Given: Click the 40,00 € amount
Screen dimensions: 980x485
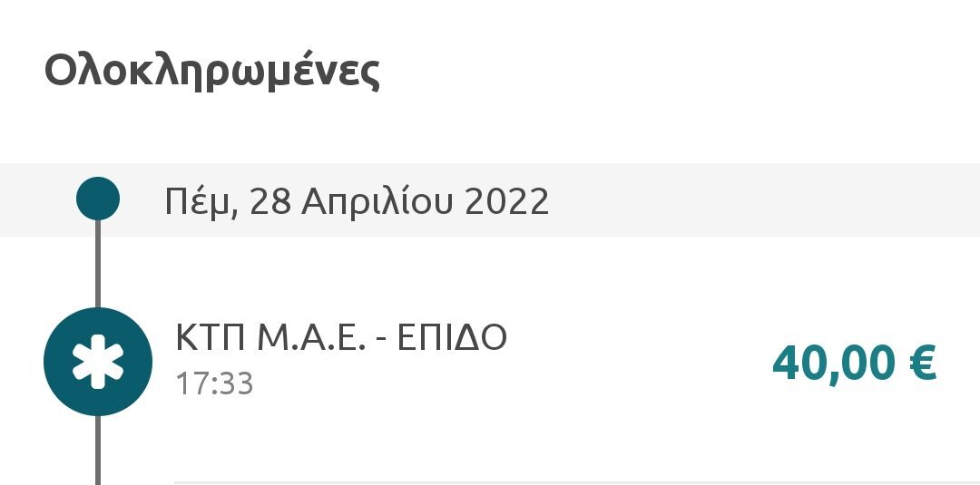Looking at the screenshot, I should tap(855, 363).
